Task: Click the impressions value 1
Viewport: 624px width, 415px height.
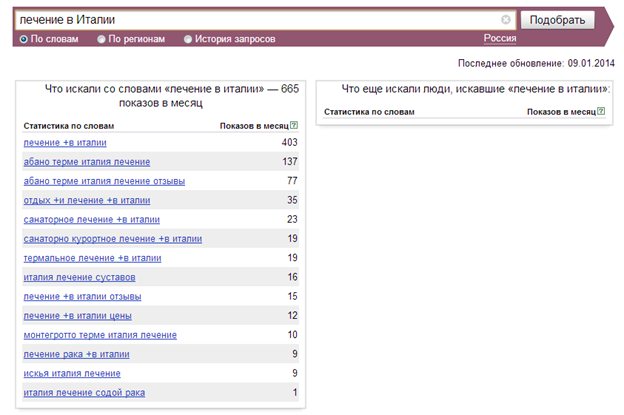Action: click(x=295, y=392)
